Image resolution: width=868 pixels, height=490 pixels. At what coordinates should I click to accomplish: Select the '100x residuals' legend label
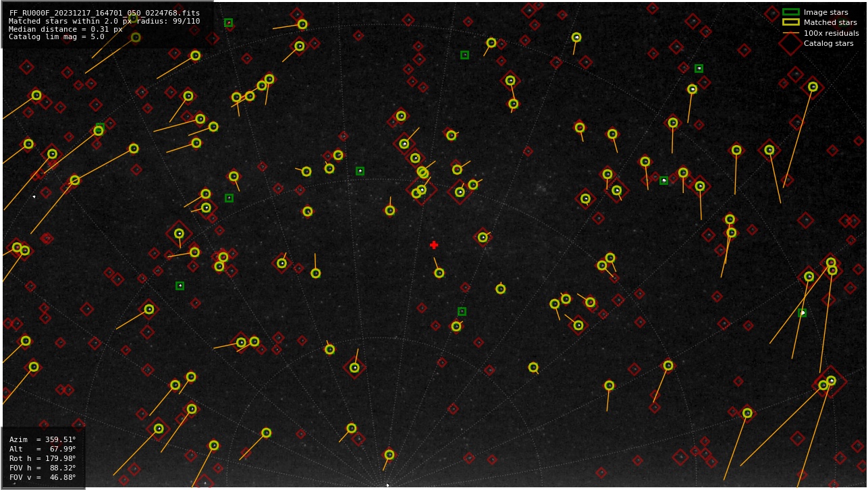tap(831, 33)
